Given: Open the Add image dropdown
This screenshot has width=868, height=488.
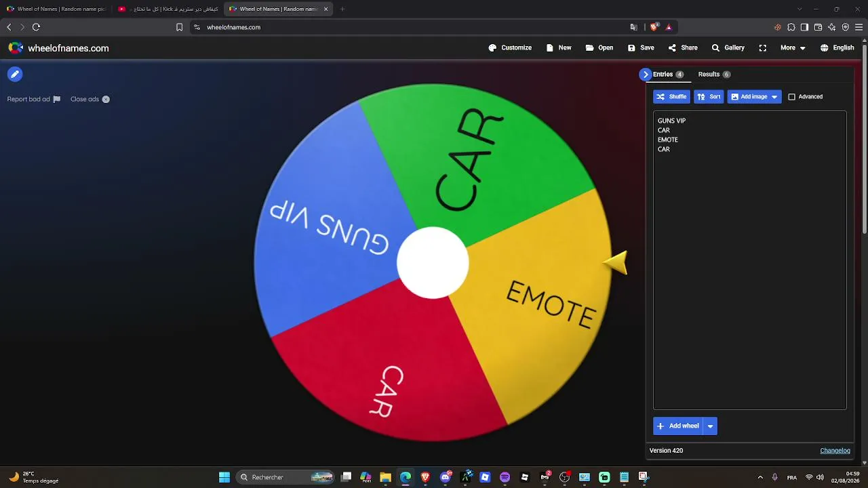Looking at the screenshot, I should coord(754,97).
